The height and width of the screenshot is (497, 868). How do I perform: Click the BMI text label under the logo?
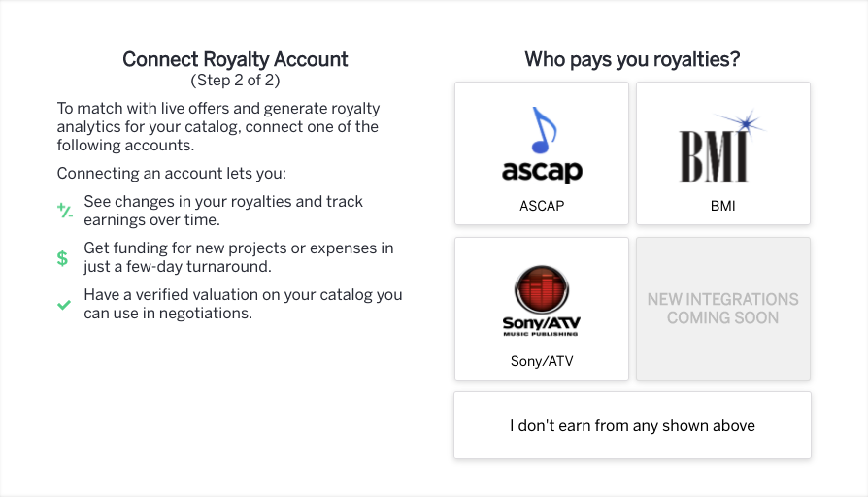click(x=723, y=206)
